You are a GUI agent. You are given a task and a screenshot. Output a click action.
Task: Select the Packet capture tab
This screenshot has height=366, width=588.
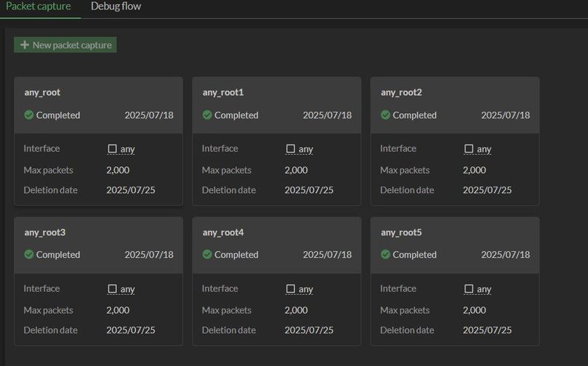pyautogui.click(x=39, y=7)
